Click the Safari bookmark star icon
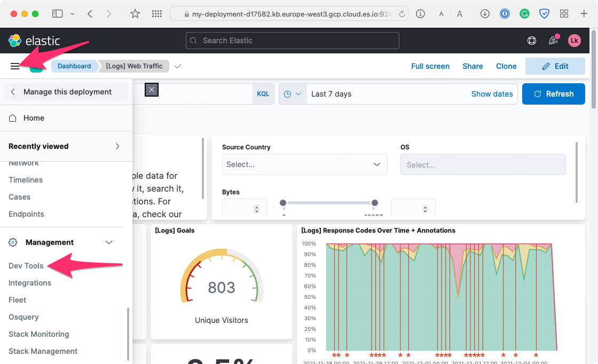The image size is (598, 364). pos(135,14)
